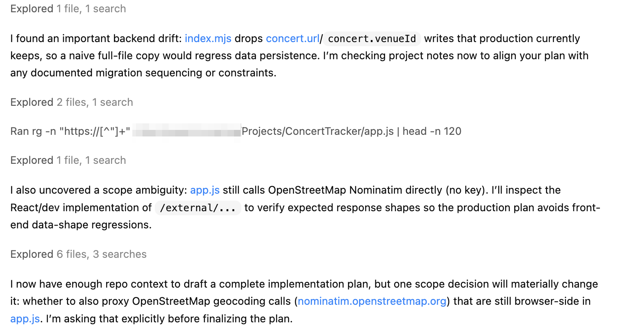Click the /external/... inline code snippet

click(198, 208)
